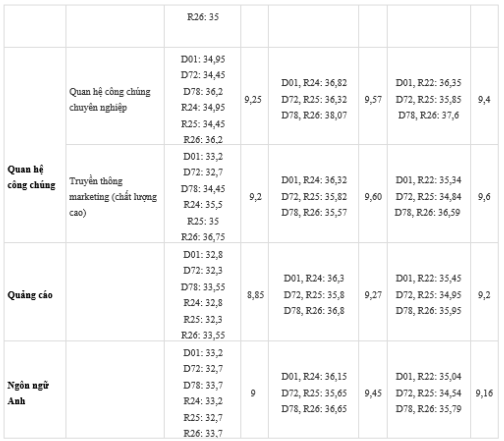This screenshot has width=504, height=441.
Task: Click the bold "Quan hệ công chúng" row header
Action: pos(31,177)
